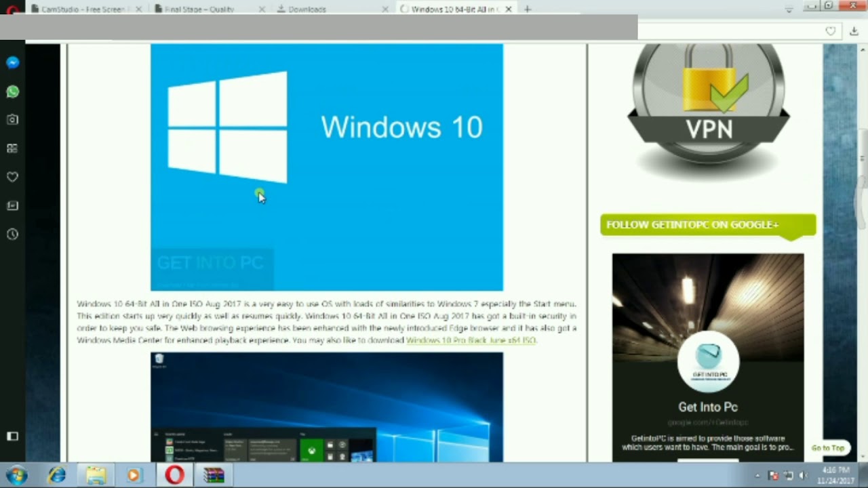Close the Downloads tab

point(385,9)
